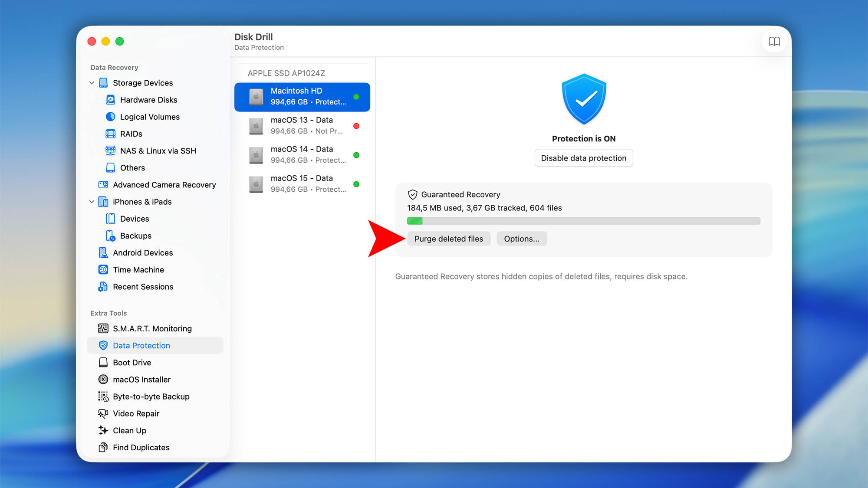Click the Find Duplicates icon
The width and height of the screenshot is (868, 488).
(x=103, y=447)
